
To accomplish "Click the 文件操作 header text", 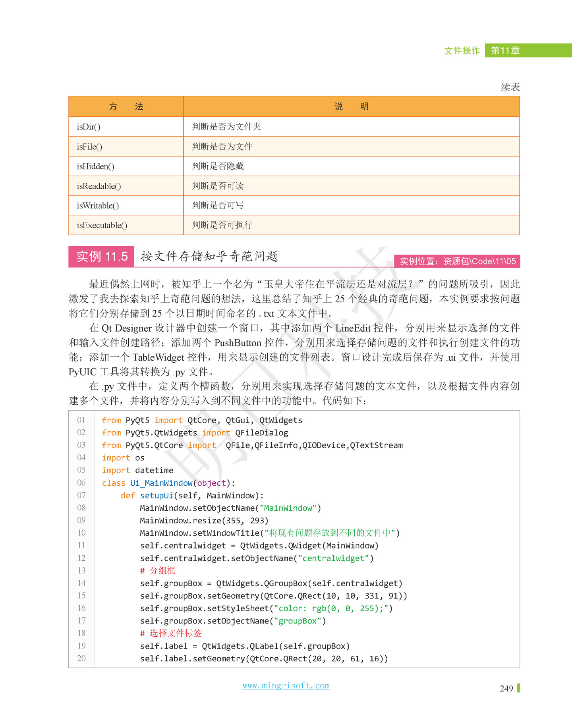I will [462, 50].
